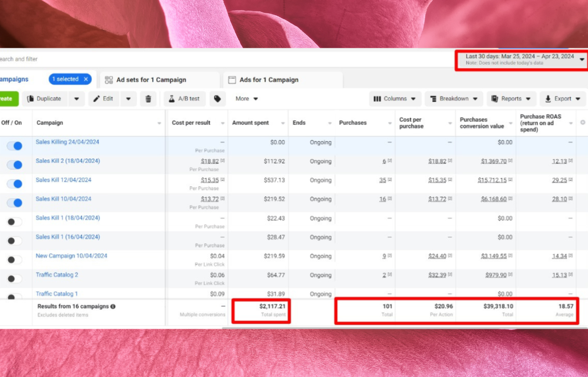Click the Duplicate button

tap(45, 99)
